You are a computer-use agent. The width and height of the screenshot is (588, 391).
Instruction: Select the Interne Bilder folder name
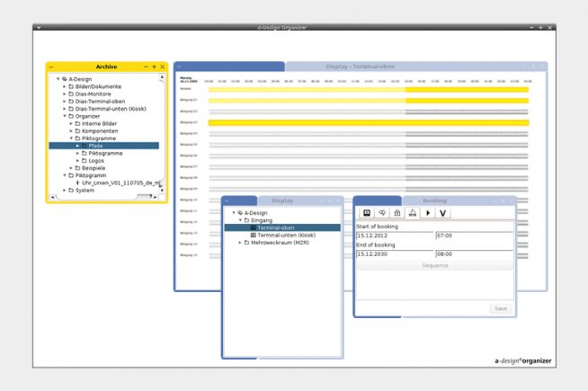(100, 124)
